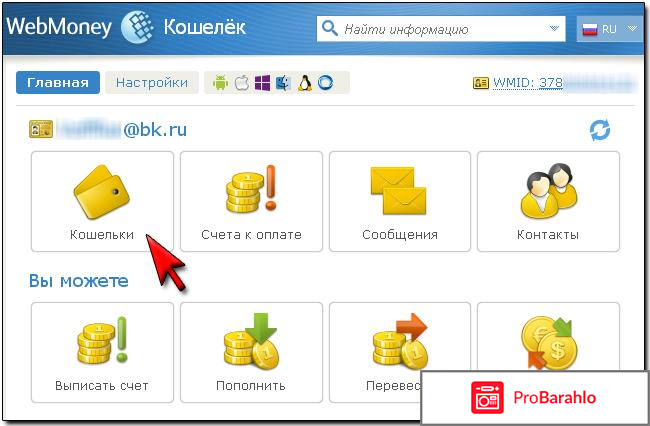Click the Перевести transfer coins tile

(x=400, y=352)
